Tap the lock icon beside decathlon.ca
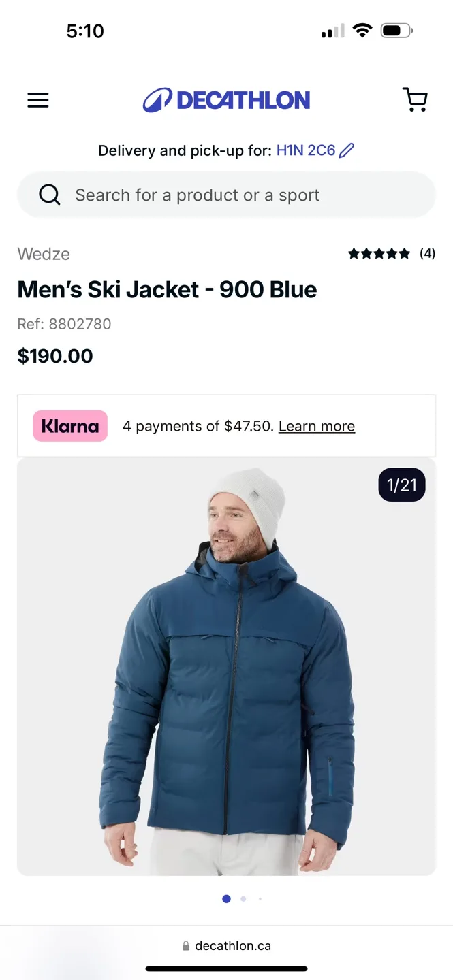 [x=186, y=946]
